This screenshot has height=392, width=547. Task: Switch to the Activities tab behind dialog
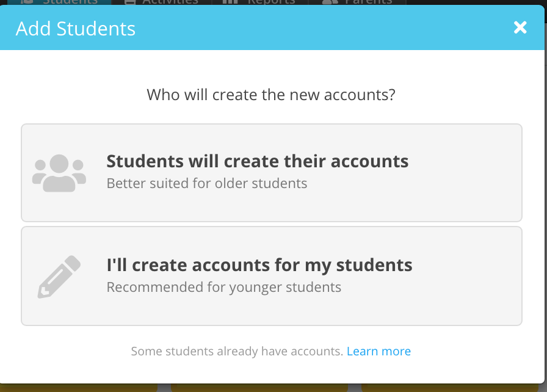click(x=162, y=2)
